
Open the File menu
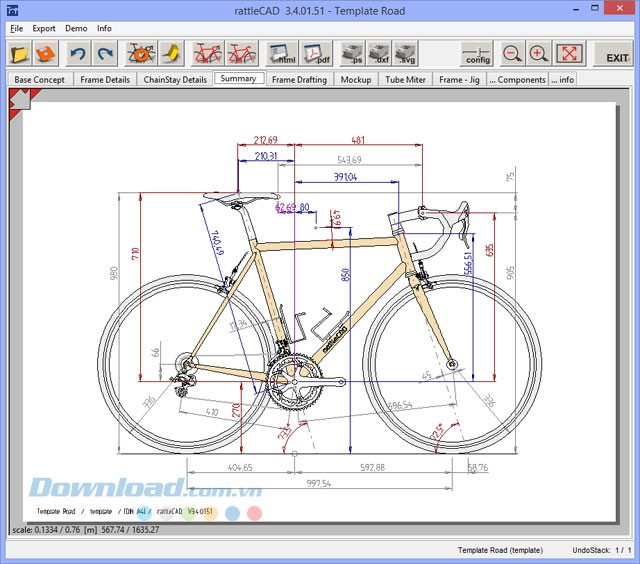click(x=16, y=28)
